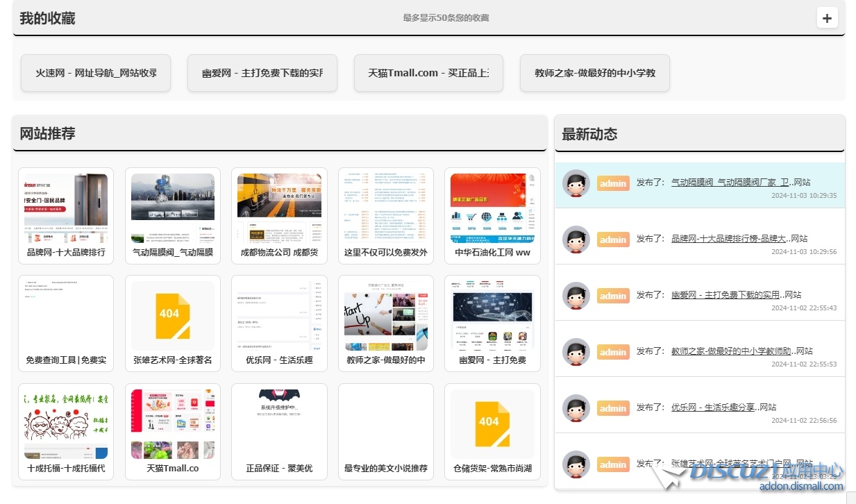Click the 仓储货架-常熟市尚湖 card title
The width and height of the screenshot is (856, 504).
pyautogui.click(x=493, y=469)
